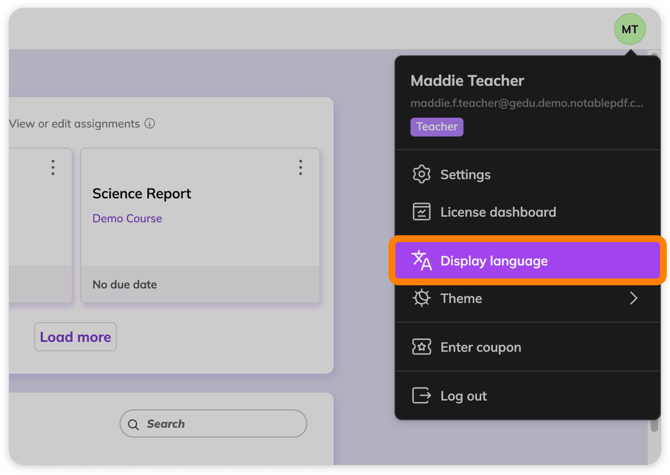The image size is (670, 475).
Task: Click the Theme sun icon
Action: coord(421,298)
